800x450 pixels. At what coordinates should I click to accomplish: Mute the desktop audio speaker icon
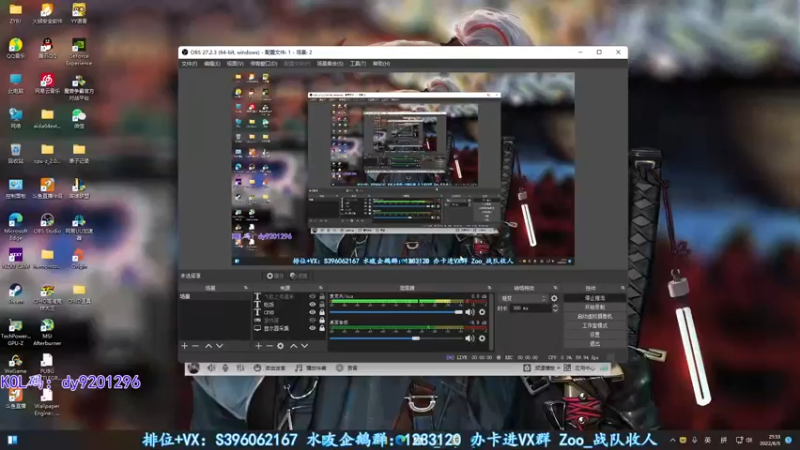tap(470, 338)
